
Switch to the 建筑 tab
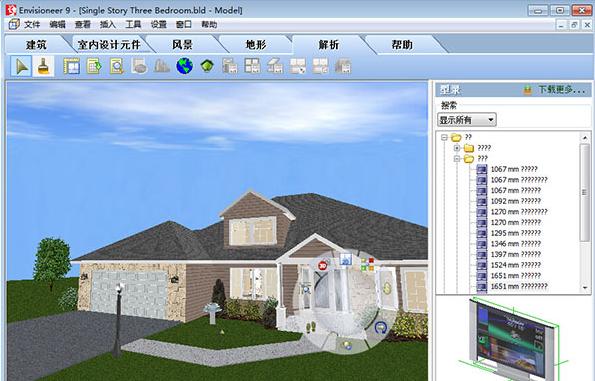(x=36, y=45)
